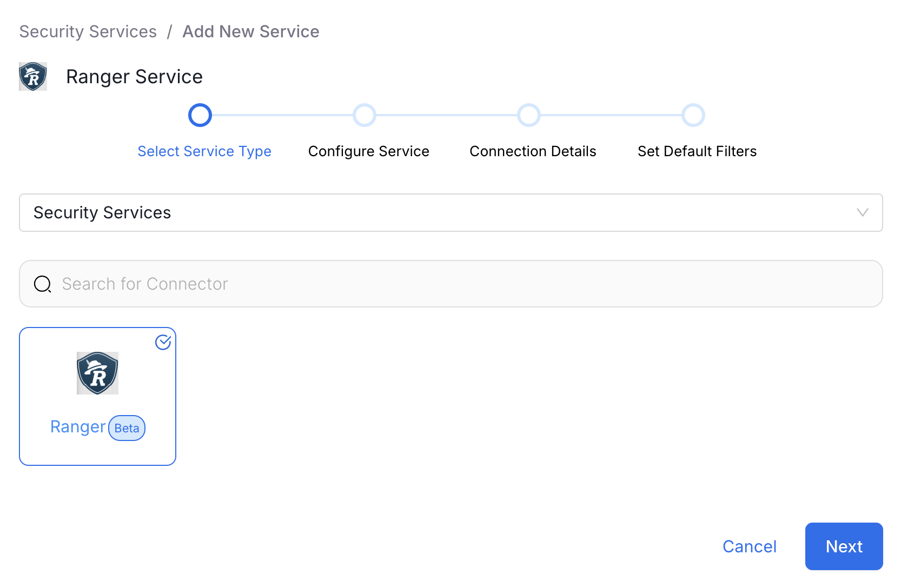Cancel adding the new service

pyautogui.click(x=750, y=546)
